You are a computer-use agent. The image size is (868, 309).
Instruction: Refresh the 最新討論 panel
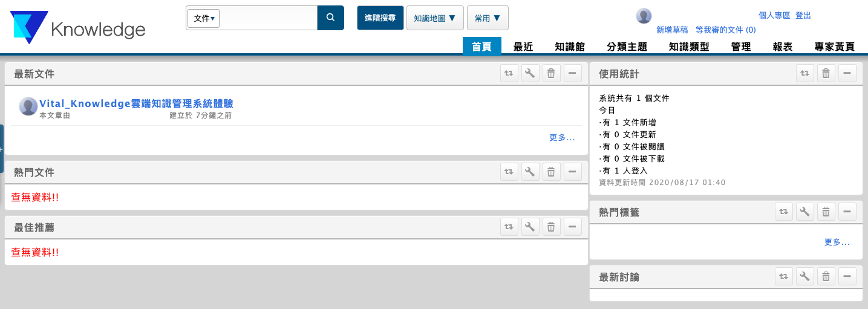[784, 277]
